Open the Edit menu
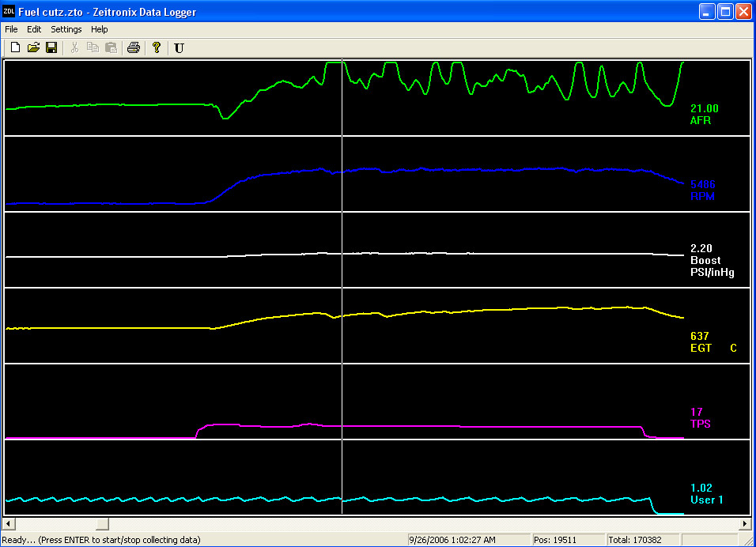 [34, 29]
